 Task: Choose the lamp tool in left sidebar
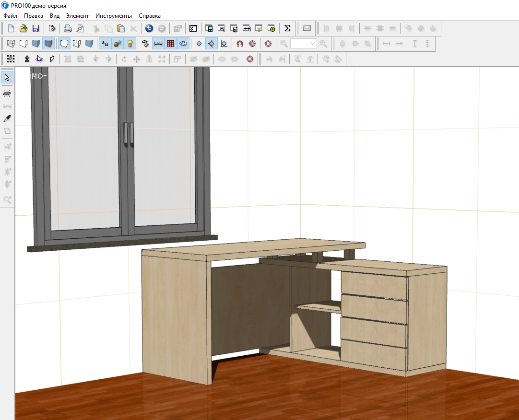[7, 93]
